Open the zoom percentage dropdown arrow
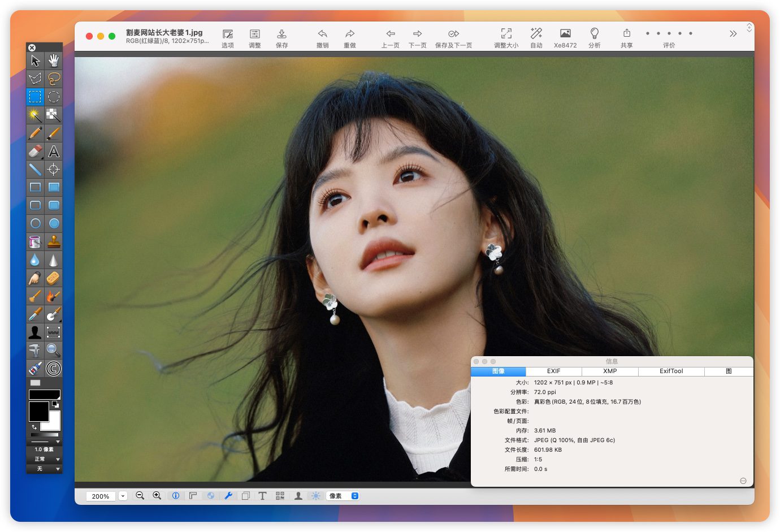 tap(123, 496)
